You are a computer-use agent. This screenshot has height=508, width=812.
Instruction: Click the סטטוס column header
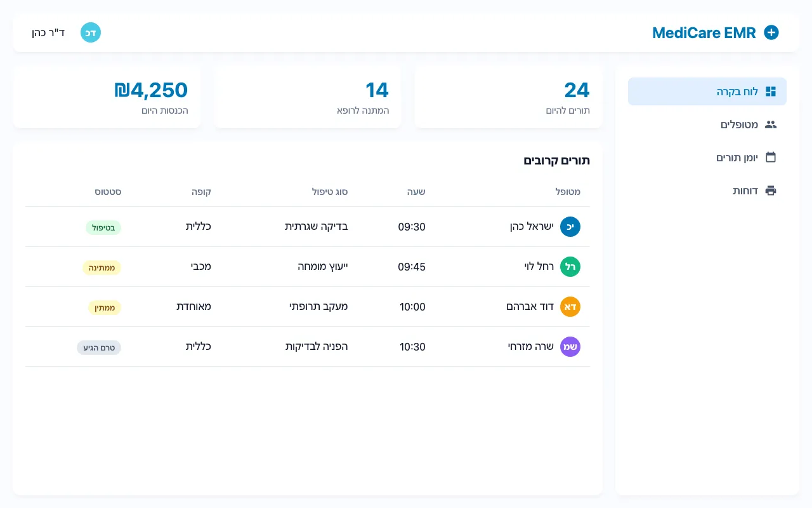click(108, 191)
